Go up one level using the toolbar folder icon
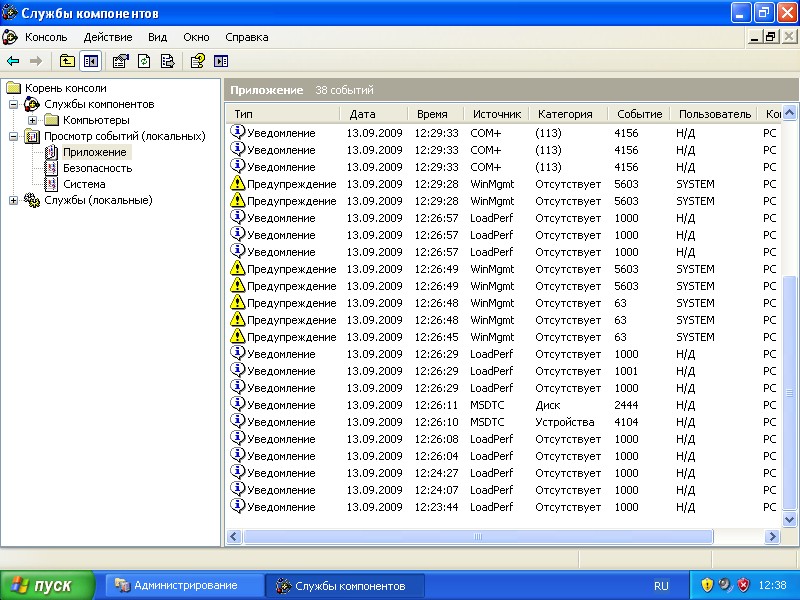 67,61
